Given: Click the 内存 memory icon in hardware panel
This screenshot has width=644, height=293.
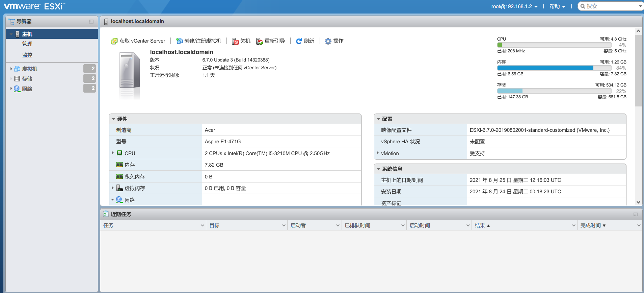Looking at the screenshot, I should click(119, 165).
